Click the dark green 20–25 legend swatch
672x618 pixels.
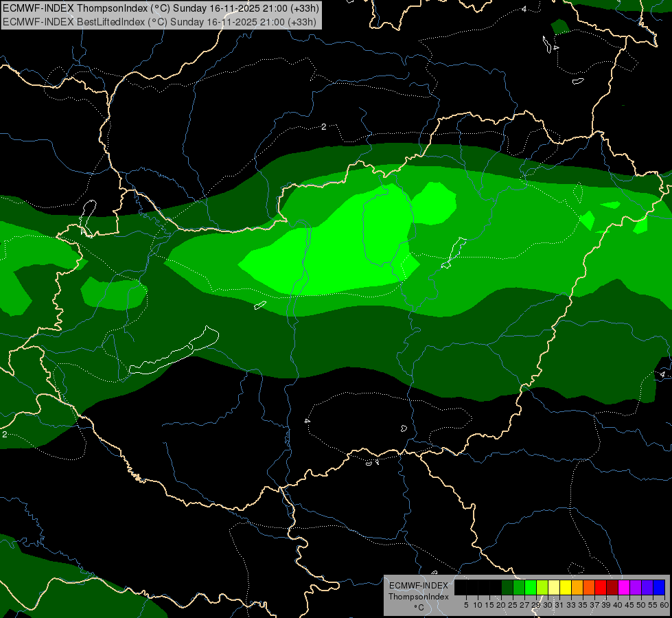tap(507, 587)
